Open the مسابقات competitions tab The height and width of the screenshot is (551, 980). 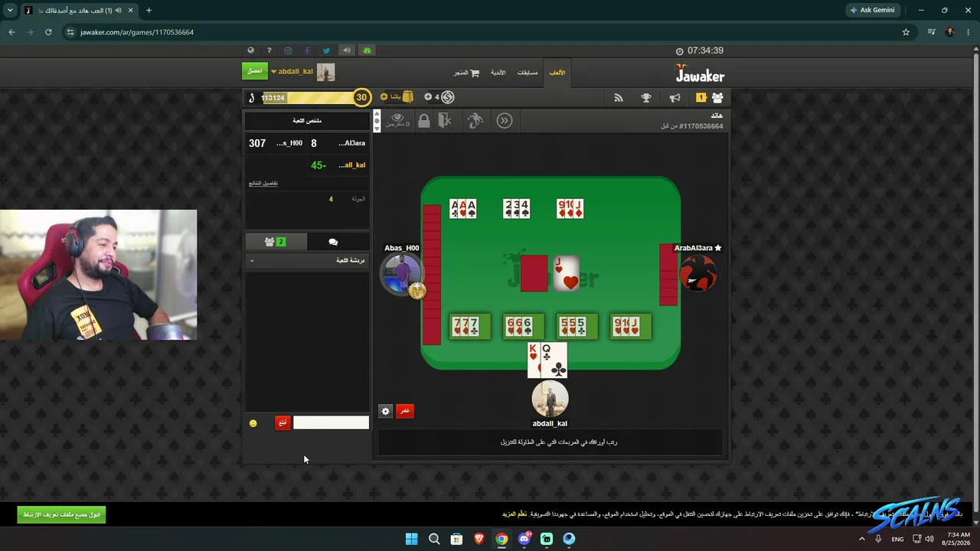(528, 73)
